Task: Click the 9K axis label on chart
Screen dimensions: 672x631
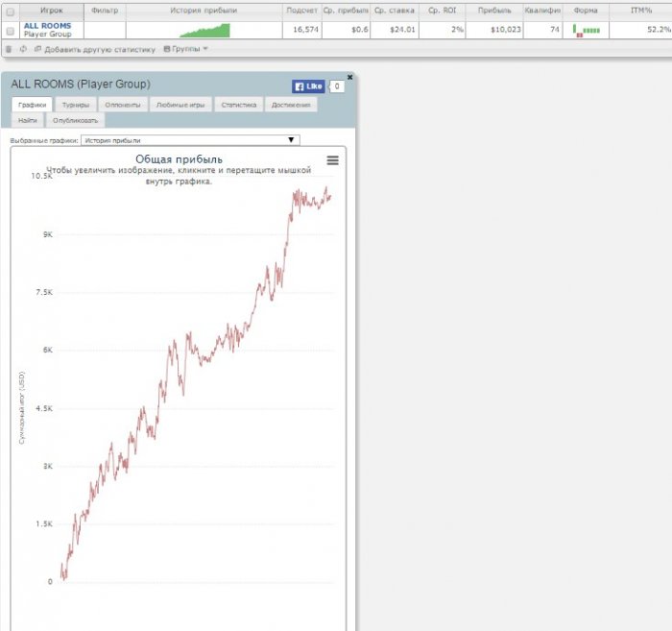Action: pos(48,234)
